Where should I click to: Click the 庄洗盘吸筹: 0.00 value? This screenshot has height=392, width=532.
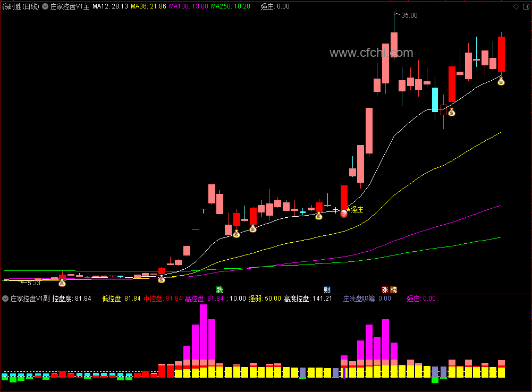tap(367, 299)
